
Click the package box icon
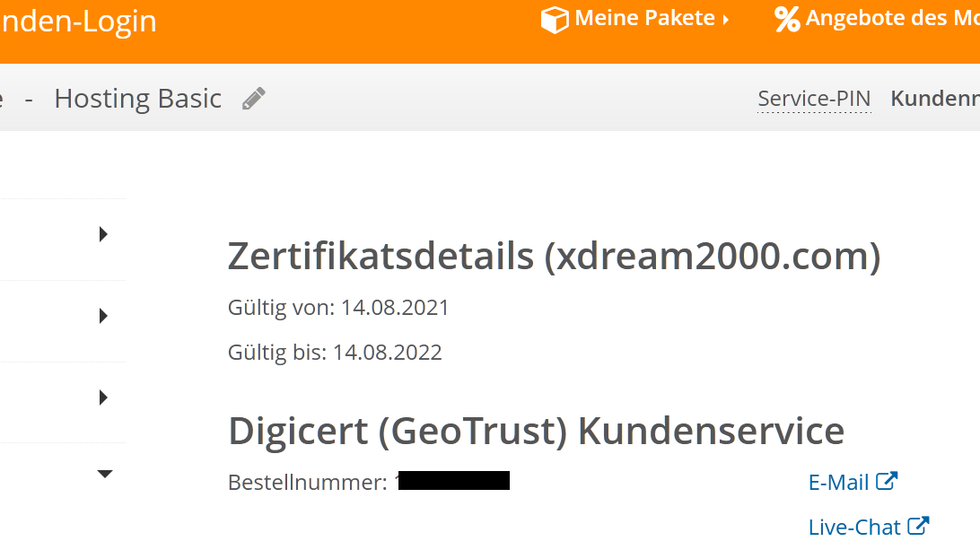click(x=555, y=20)
